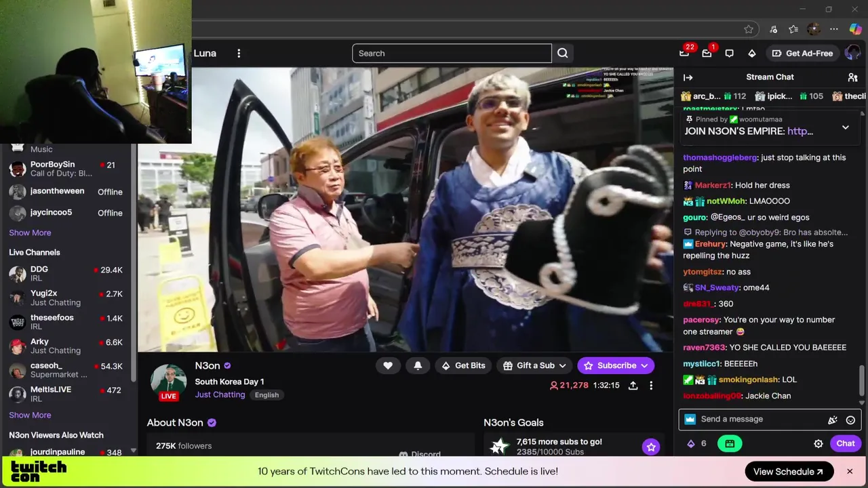Open caseoh_ channel in sidebar
Viewport: 868px width, 488px height.
tap(66, 370)
